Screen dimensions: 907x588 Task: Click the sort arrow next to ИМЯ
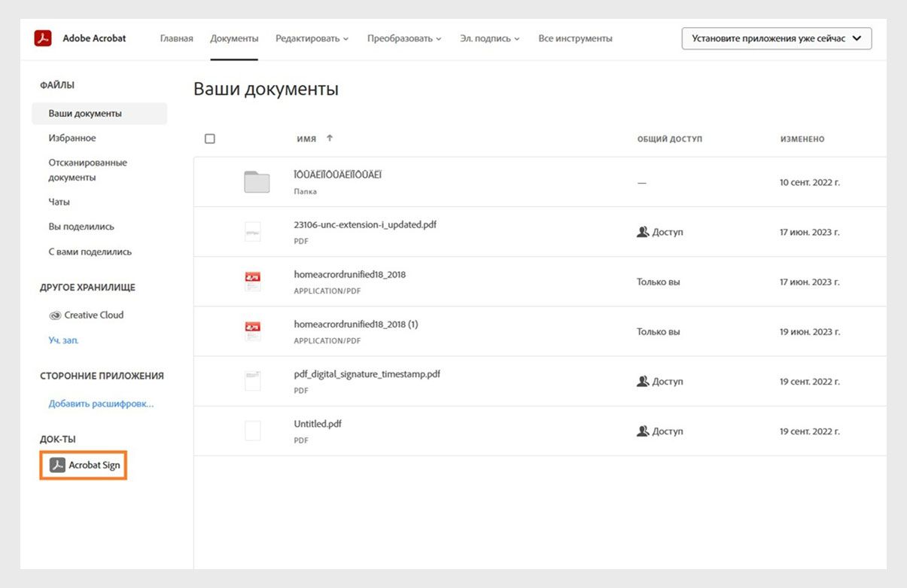point(329,138)
